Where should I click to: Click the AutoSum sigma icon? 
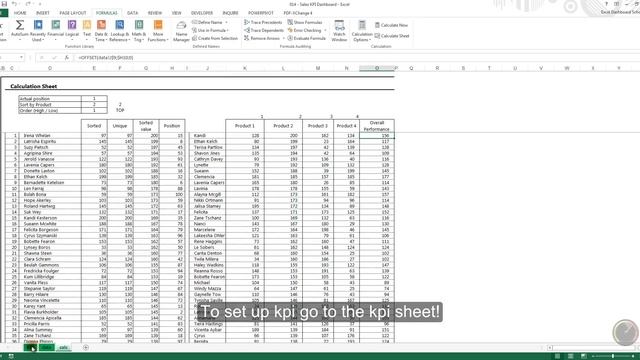coord(20,25)
